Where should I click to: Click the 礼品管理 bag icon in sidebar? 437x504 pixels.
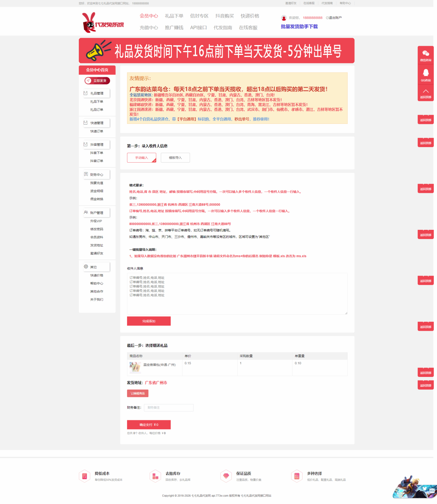pos(85,93)
